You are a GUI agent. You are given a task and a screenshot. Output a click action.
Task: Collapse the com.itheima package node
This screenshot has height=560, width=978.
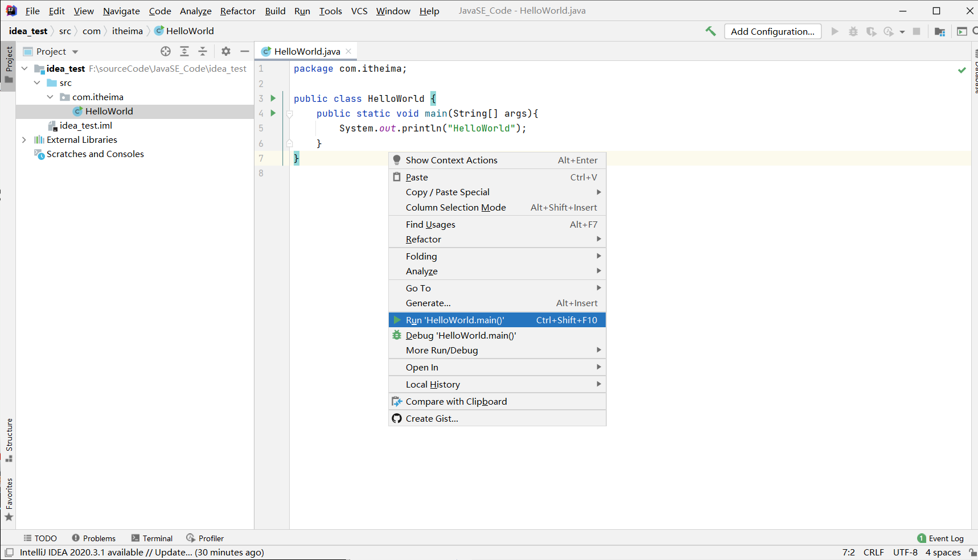click(x=50, y=97)
